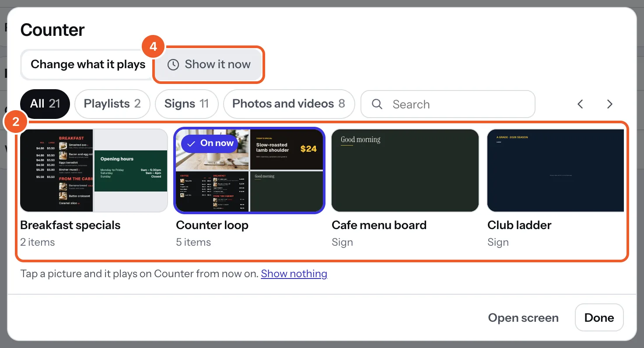
Task: Select the Cafe menu board thumbnail
Action: click(405, 171)
